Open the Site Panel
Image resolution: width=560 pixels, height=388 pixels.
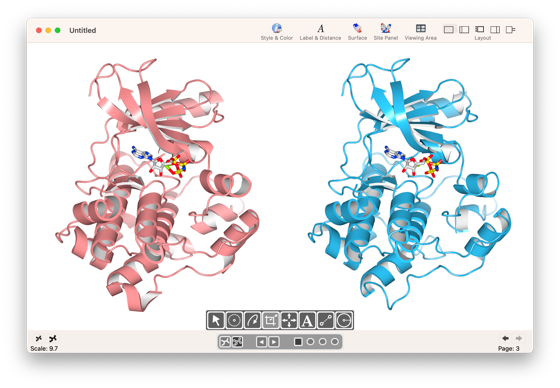coord(386,32)
